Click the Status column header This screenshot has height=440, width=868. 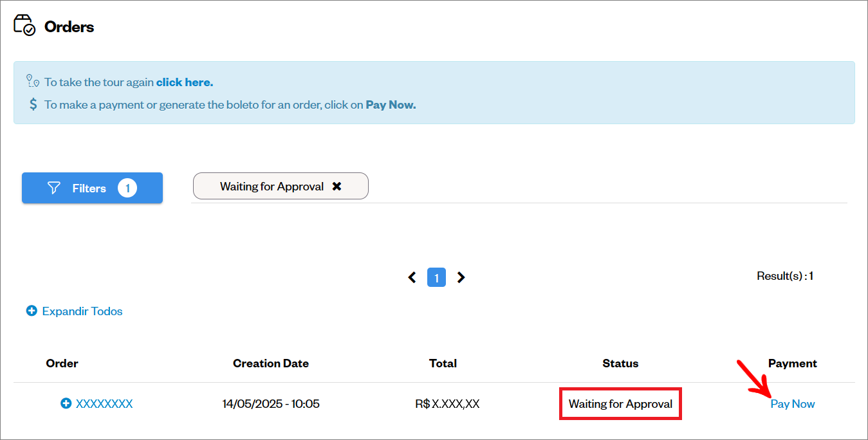[620, 363]
